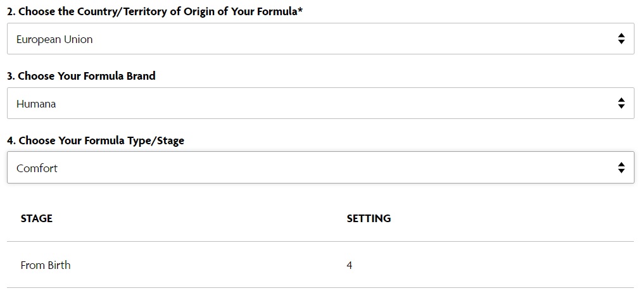Click the selected brand text Humana
644x293 pixels.
click(36, 104)
